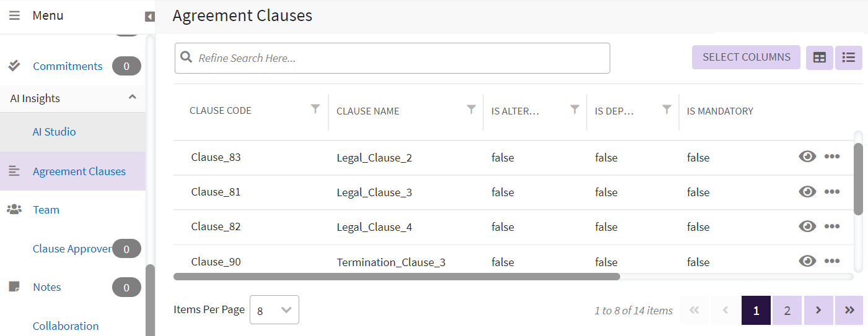
Task: Filter the Clause Code column
Action: tap(315, 110)
